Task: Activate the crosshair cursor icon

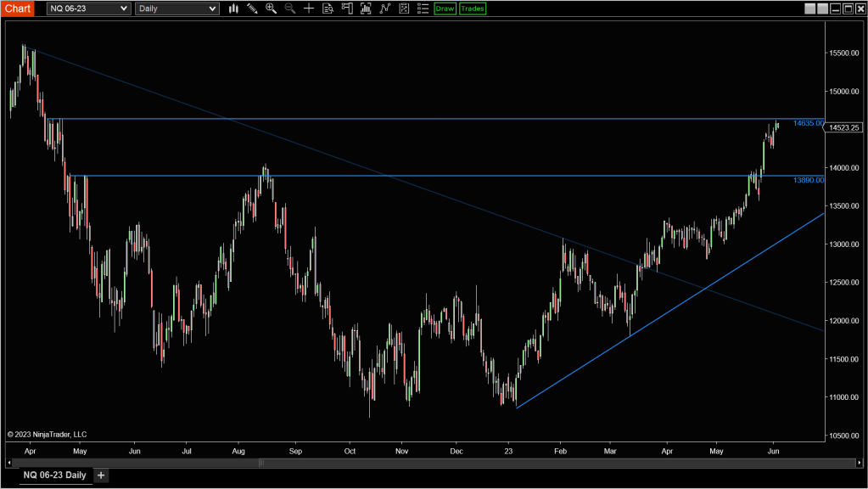Action: pos(309,8)
